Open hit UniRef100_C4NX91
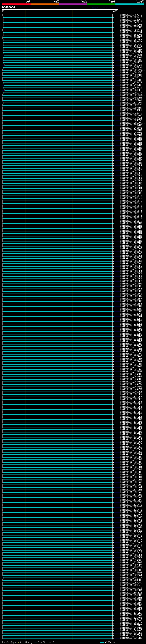The image size is (146, 644). click(x=131, y=387)
